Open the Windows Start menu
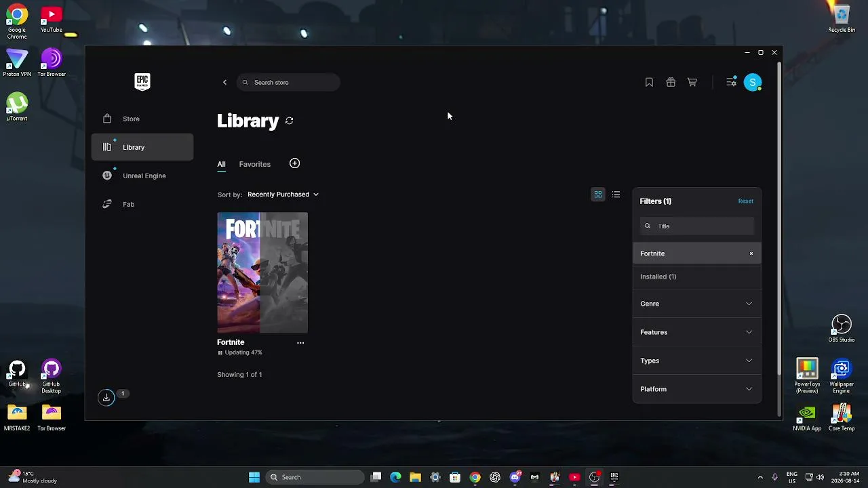The height and width of the screenshot is (488, 868). 254,477
